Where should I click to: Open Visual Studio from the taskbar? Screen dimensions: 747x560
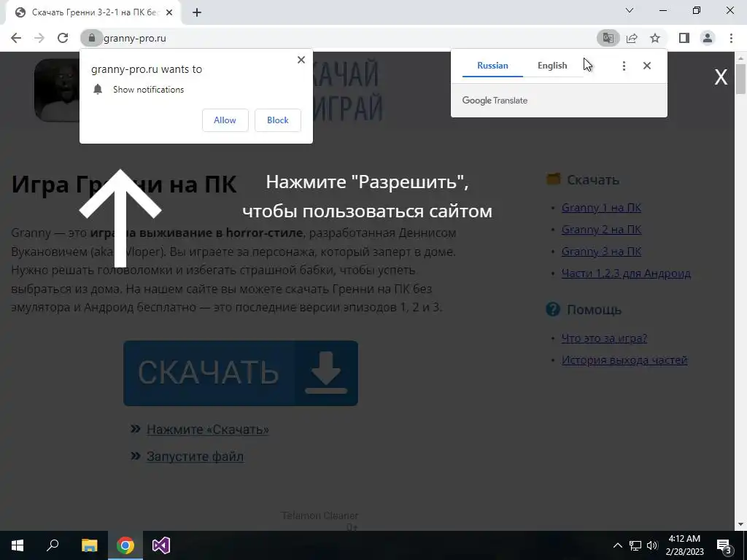pyautogui.click(x=161, y=545)
